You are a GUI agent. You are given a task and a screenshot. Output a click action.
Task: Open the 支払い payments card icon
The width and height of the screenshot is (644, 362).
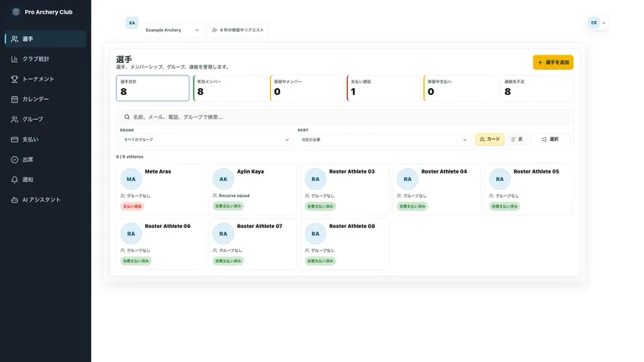pyautogui.click(x=14, y=140)
